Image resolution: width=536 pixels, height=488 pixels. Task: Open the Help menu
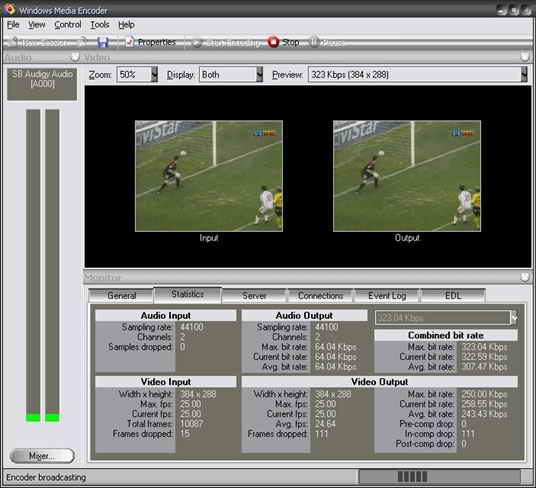126,25
